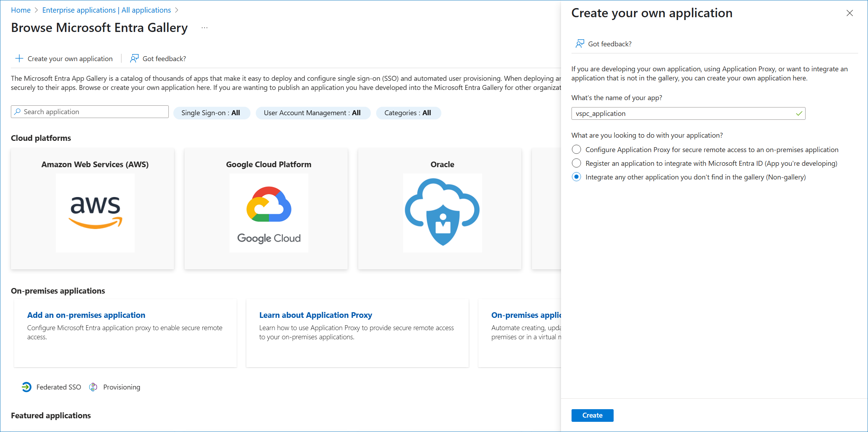Click the Provisioning icon

point(93,387)
